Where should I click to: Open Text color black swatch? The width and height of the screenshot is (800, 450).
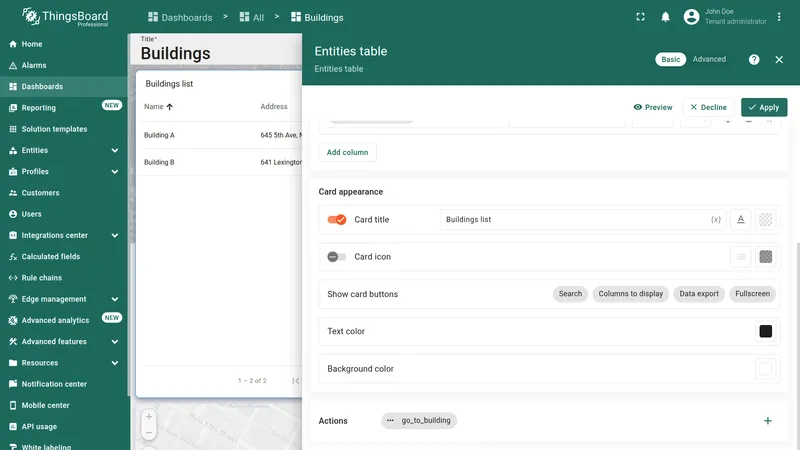[x=766, y=331]
